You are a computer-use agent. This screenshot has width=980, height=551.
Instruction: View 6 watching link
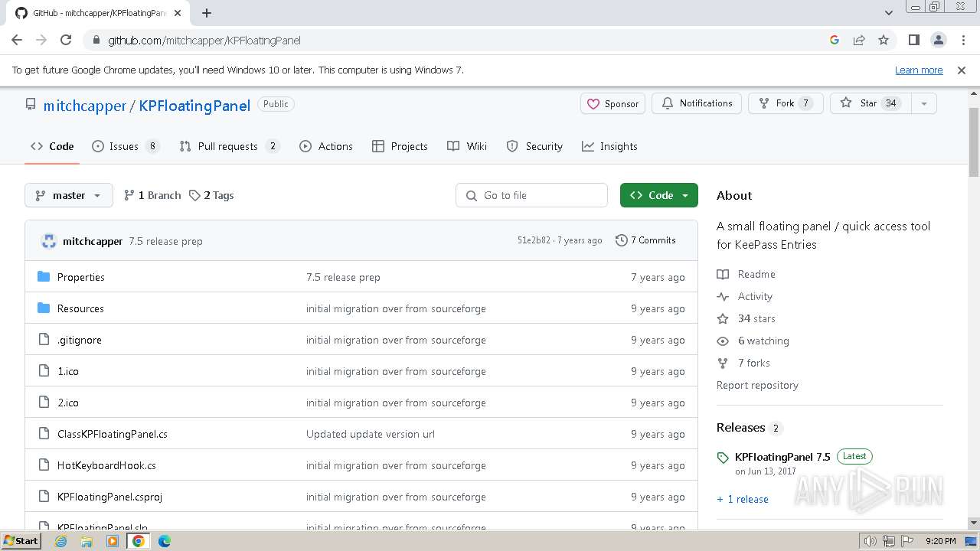[x=753, y=341]
